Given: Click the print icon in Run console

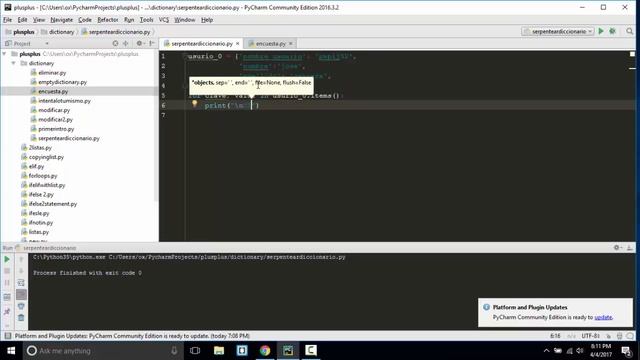Looking at the screenshot, I should point(21,306).
